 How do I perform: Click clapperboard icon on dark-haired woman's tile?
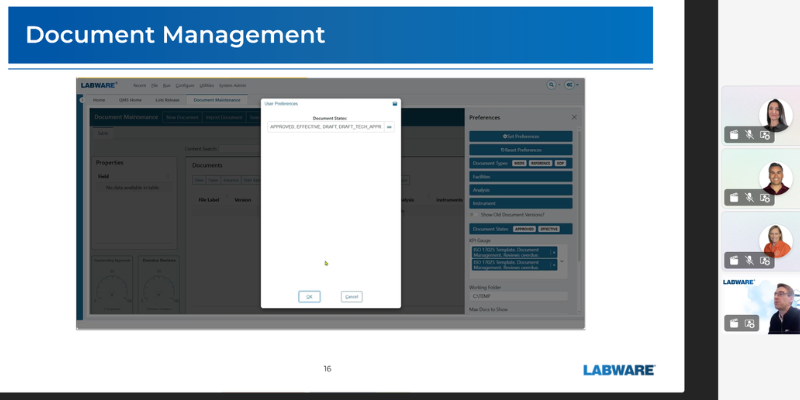click(x=734, y=135)
